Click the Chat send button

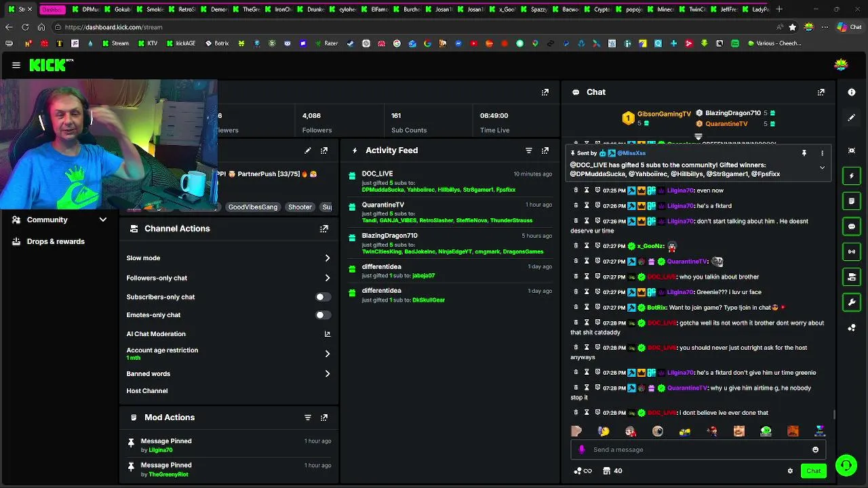click(x=813, y=471)
